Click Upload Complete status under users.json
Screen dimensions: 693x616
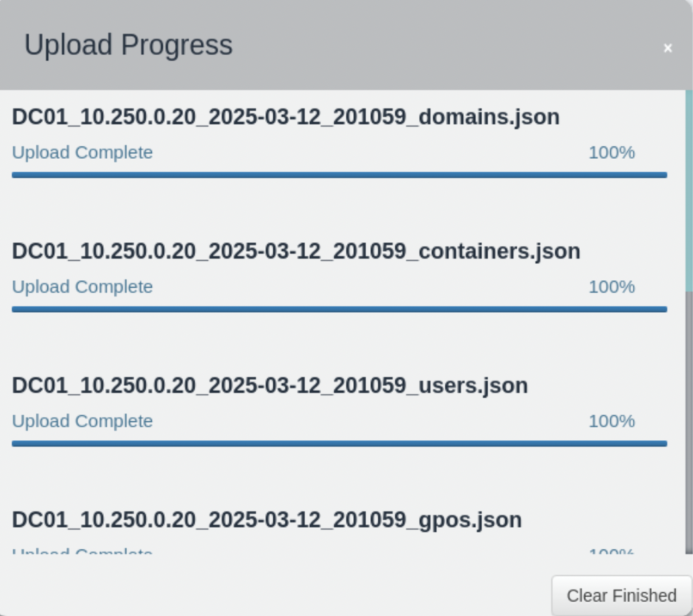[82, 421]
